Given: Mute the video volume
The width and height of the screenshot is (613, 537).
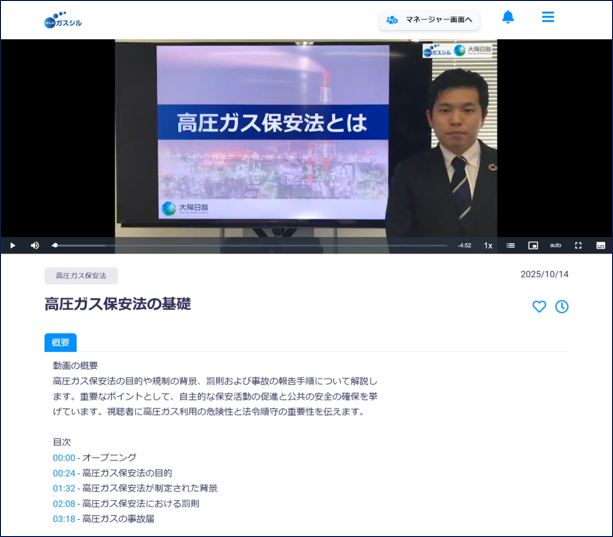Looking at the screenshot, I should coord(35,245).
